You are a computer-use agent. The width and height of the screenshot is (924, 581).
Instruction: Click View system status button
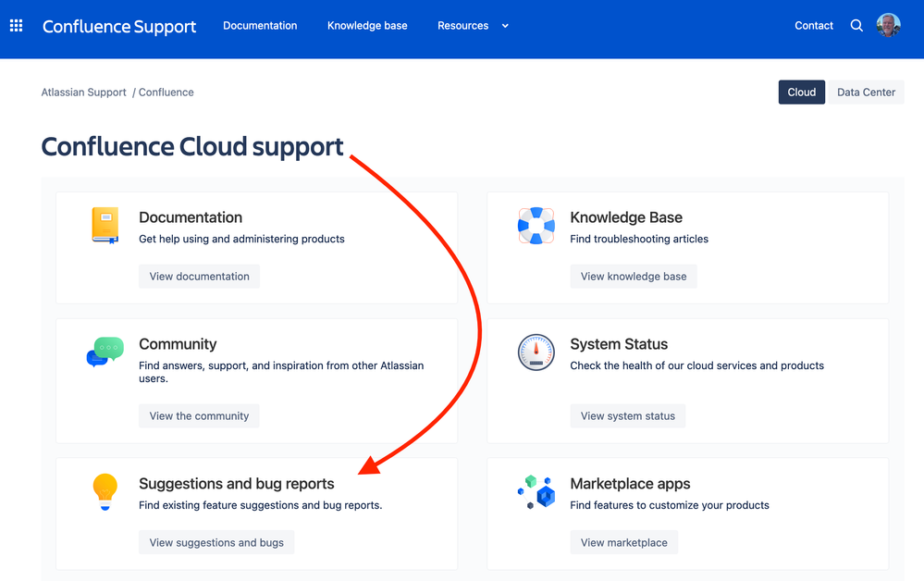(x=628, y=416)
